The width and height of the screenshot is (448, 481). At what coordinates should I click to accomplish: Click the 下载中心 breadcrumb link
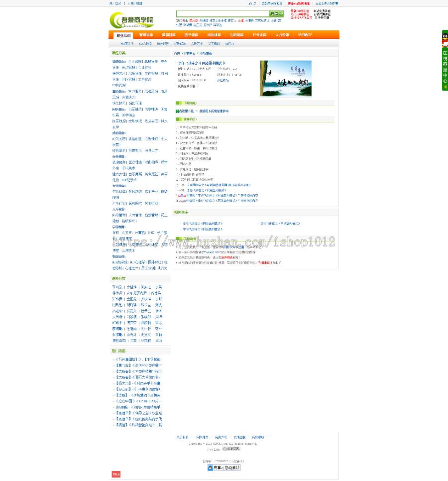click(189, 53)
